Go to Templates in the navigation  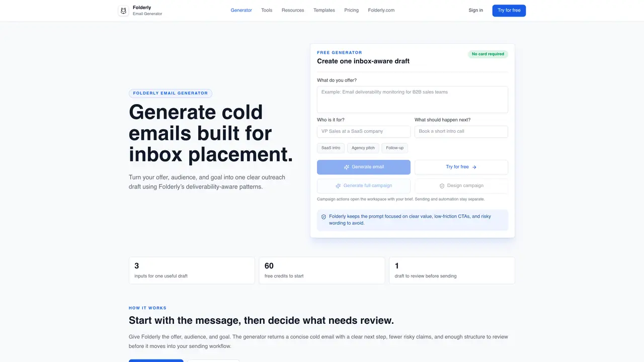324,10
